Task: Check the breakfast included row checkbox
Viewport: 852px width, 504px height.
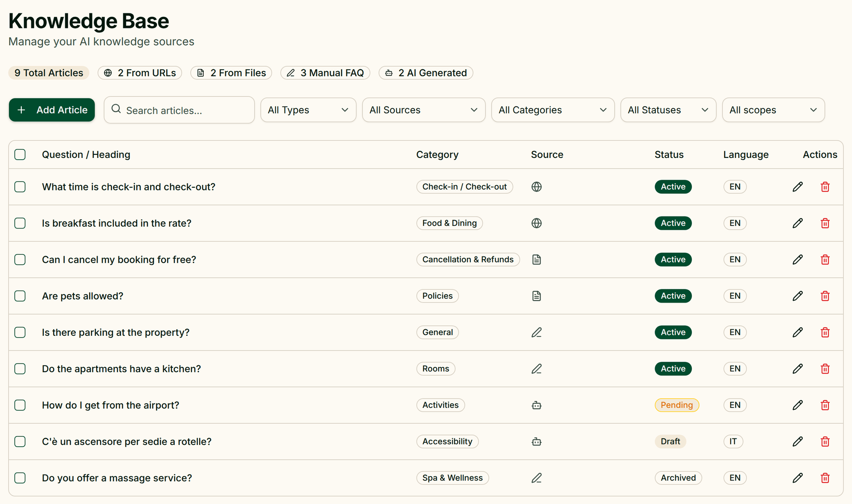Action: point(20,223)
